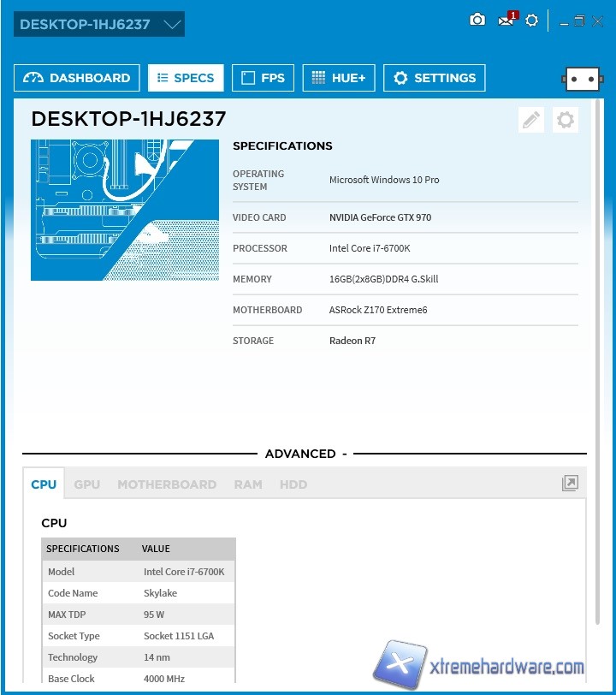
Task: Click the pencil edit icon beside computer name
Action: [531, 121]
